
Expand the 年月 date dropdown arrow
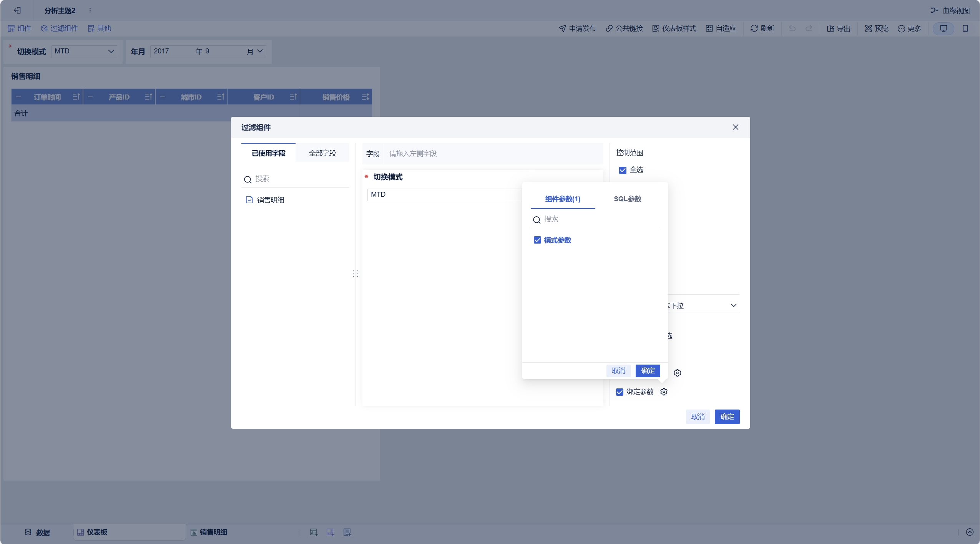pos(260,51)
